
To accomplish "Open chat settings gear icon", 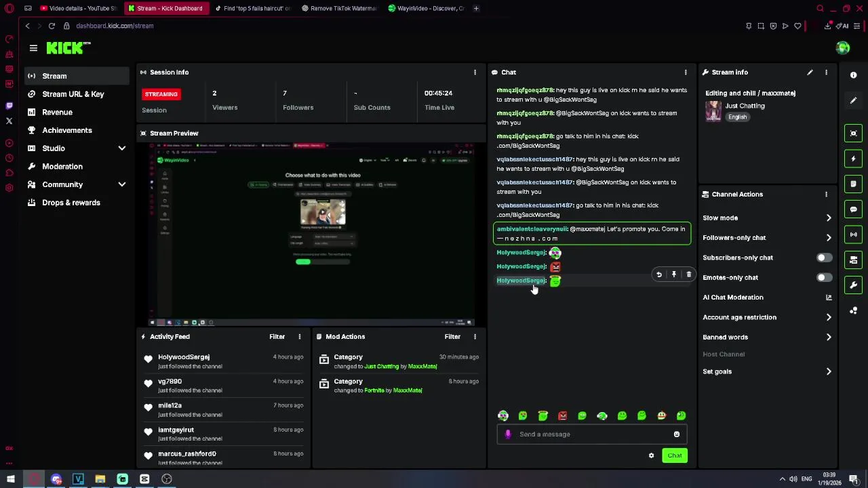I will [651, 455].
